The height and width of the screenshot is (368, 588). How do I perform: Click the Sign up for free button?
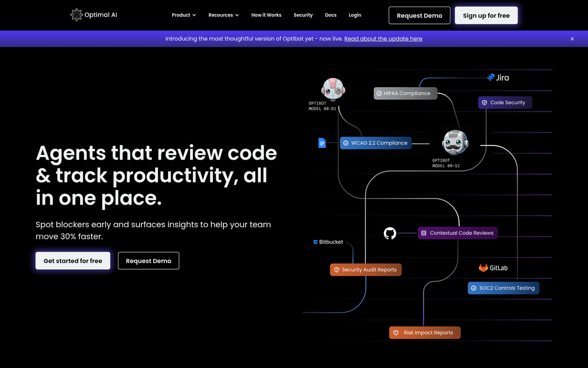coord(486,15)
